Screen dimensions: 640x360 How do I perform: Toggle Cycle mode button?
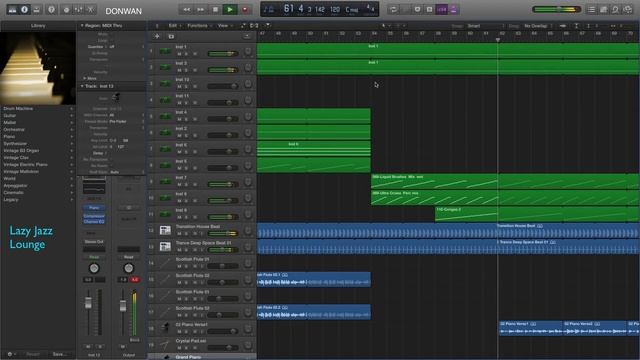click(x=393, y=9)
